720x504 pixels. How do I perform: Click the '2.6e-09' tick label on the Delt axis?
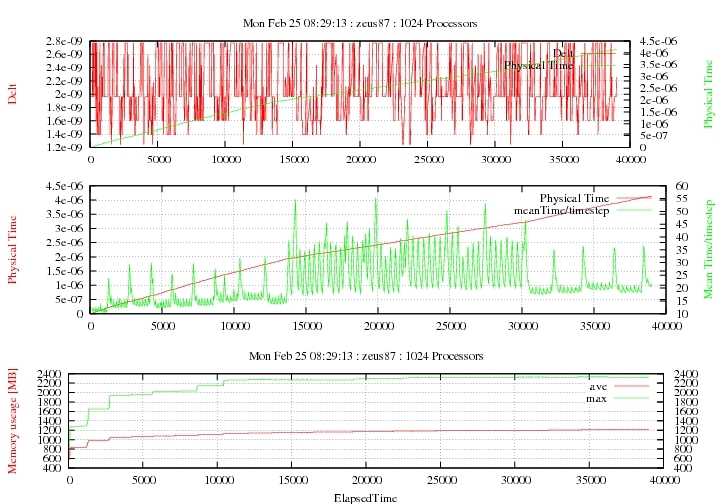pyautogui.click(x=64, y=54)
